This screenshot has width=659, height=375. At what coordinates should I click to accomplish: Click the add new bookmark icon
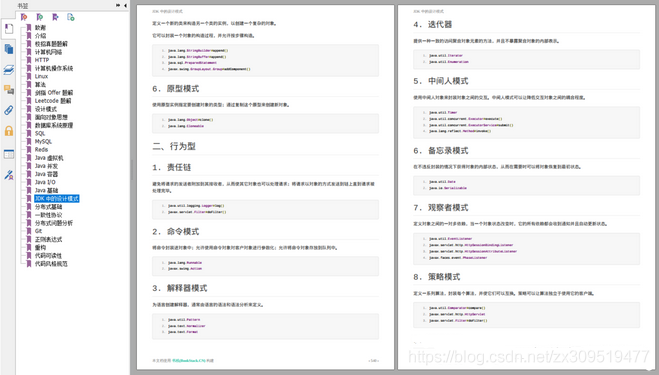point(71,17)
